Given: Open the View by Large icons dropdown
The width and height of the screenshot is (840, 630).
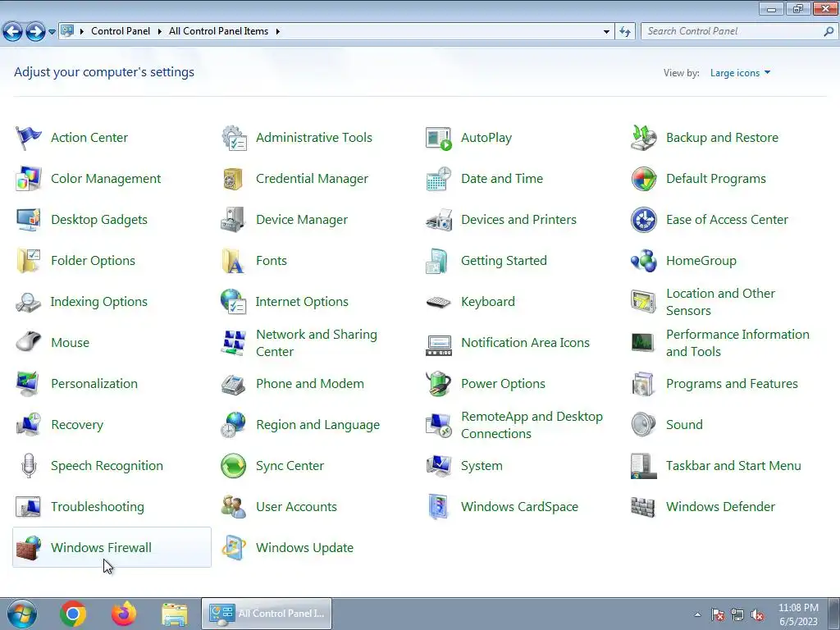Looking at the screenshot, I should 741,73.
